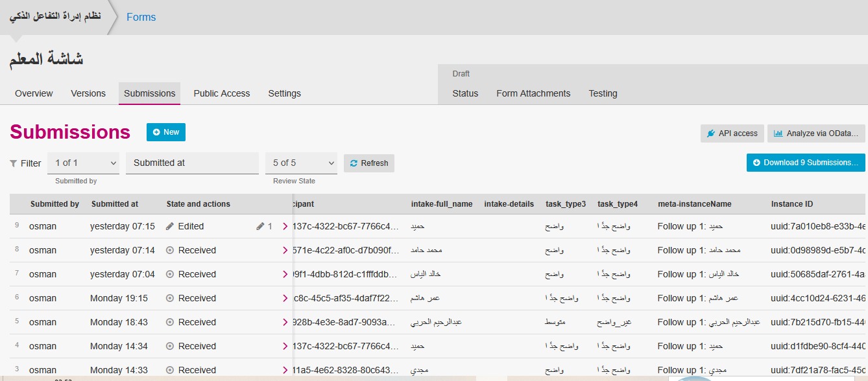Click the filter funnel icon
Screen dimensions: 868x381
(14, 163)
